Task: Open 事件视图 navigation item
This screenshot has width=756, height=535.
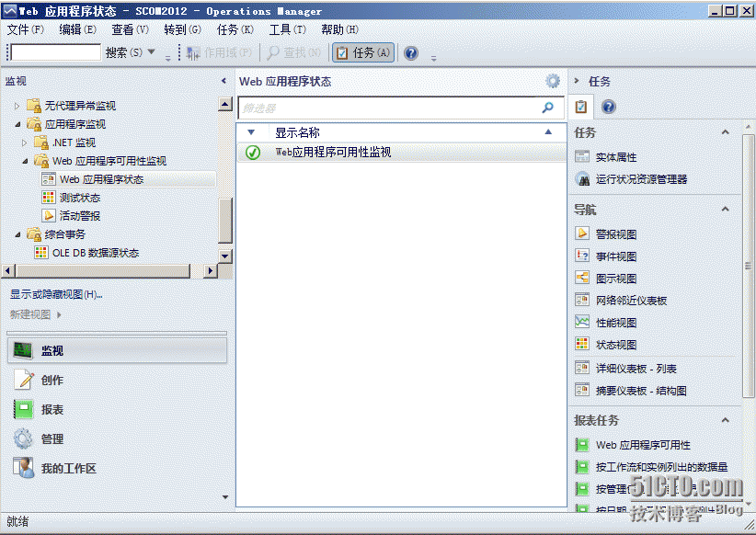Action: point(615,256)
